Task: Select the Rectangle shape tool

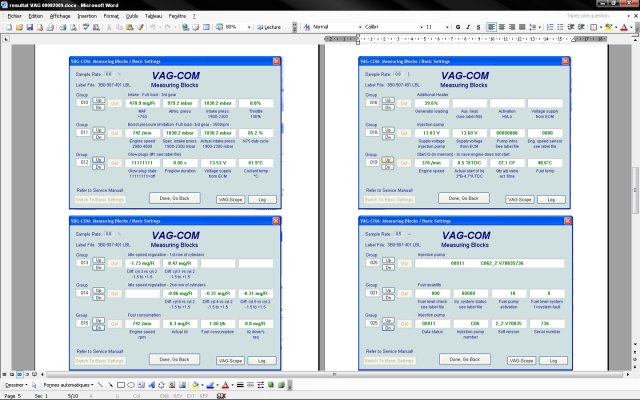Action: point(121,385)
